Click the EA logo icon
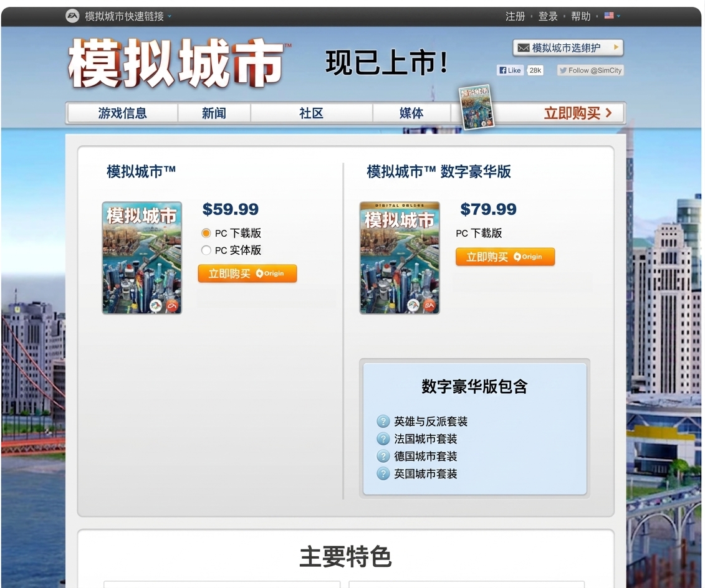Viewport: 705px width, 588px height. [x=72, y=16]
